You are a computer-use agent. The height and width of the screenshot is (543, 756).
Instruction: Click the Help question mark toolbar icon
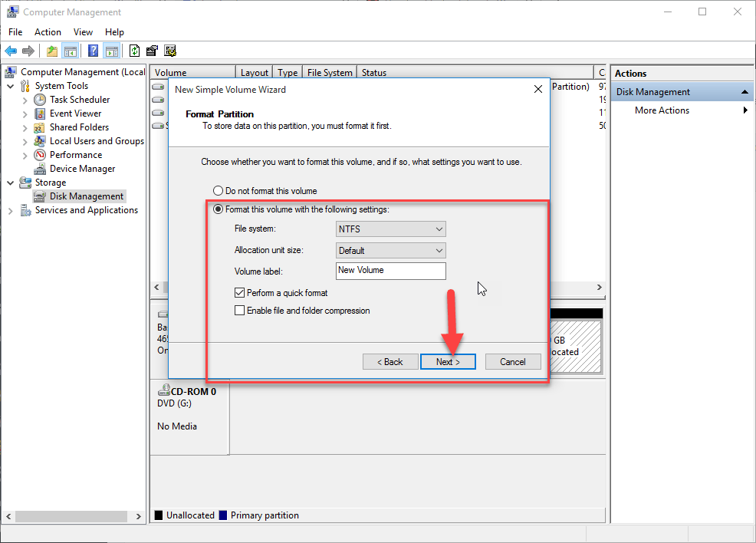click(93, 51)
